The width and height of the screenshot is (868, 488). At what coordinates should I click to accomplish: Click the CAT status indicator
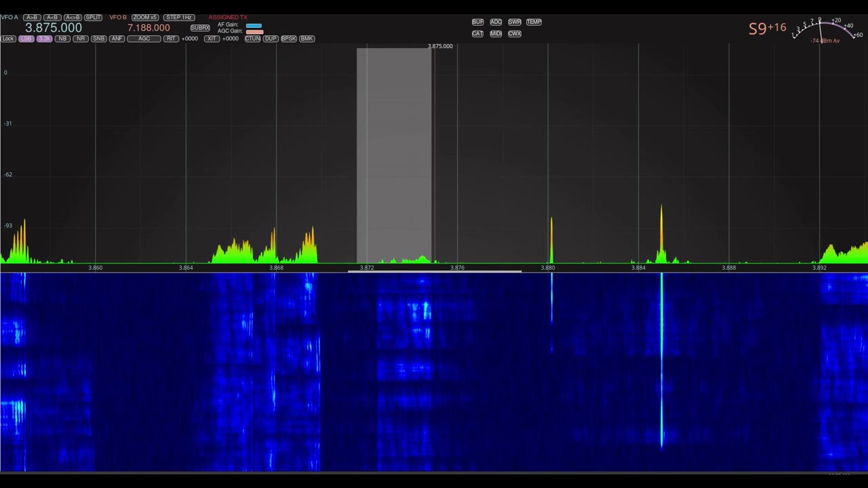coord(477,33)
